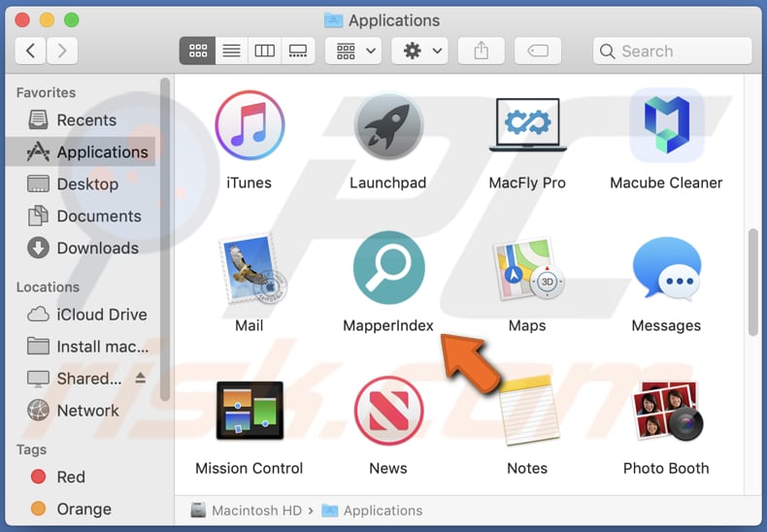Open the group-by arrangement dropdown
This screenshot has width=767, height=532.
tap(355, 50)
